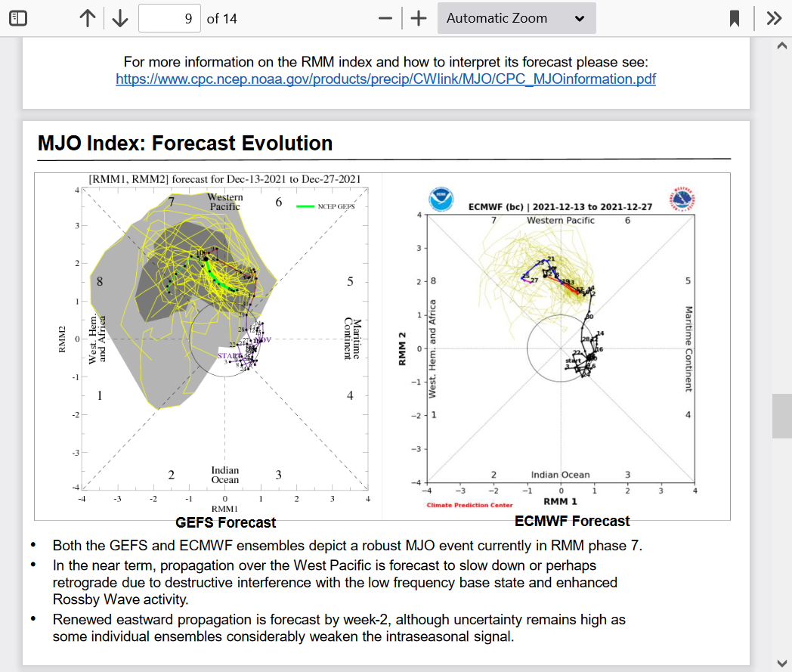
Task: Click the page number field
Action: click(x=169, y=19)
